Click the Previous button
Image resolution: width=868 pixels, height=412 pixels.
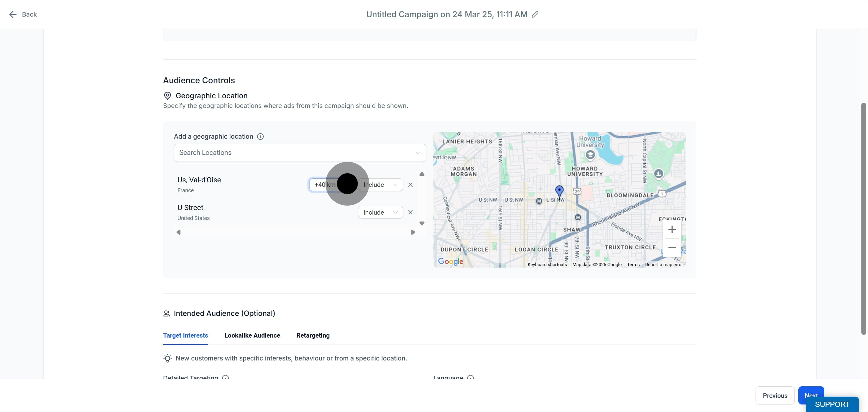[775, 395]
